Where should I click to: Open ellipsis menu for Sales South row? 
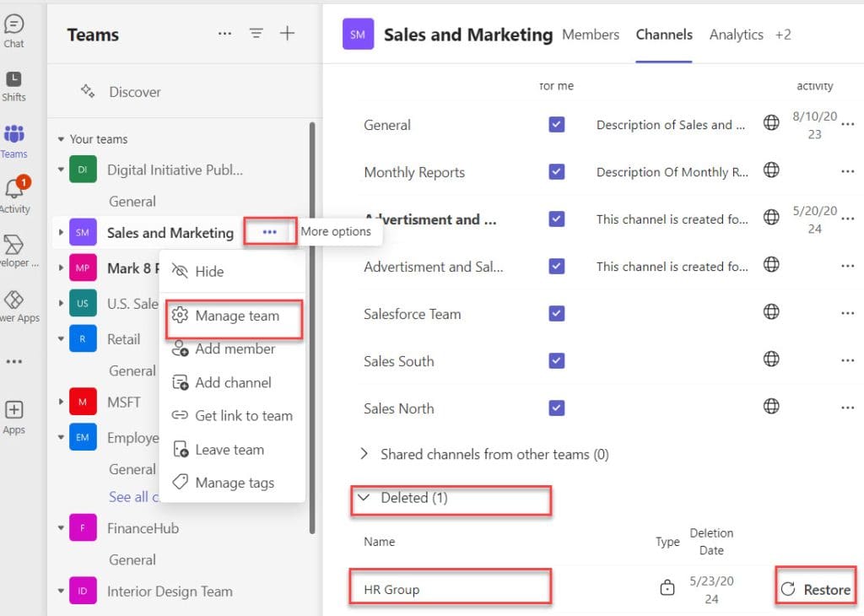(x=847, y=361)
